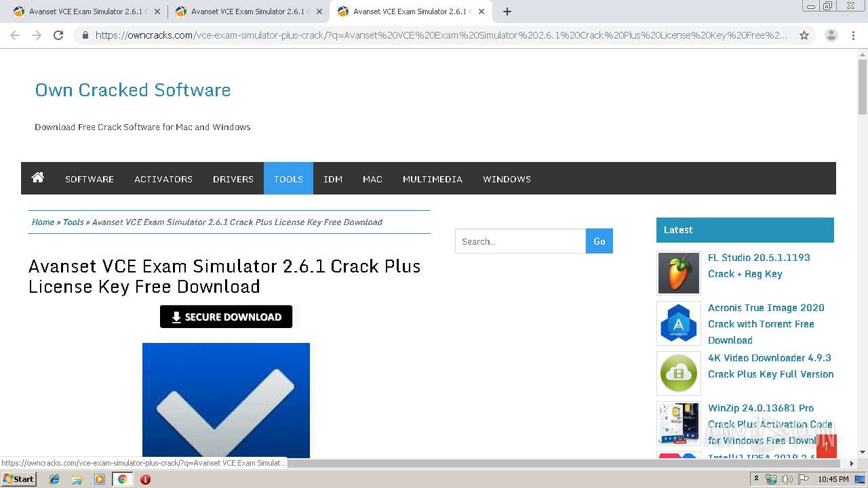Open 4K Video Downloader thumbnail
The width and height of the screenshot is (868, 488).
coord(679,373)
